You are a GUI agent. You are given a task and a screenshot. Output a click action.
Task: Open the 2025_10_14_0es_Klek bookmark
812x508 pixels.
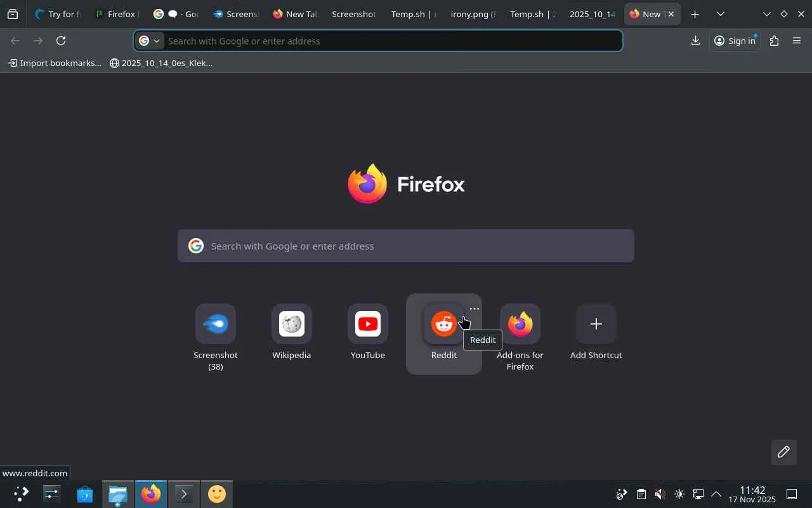click(x=161, y=63)
